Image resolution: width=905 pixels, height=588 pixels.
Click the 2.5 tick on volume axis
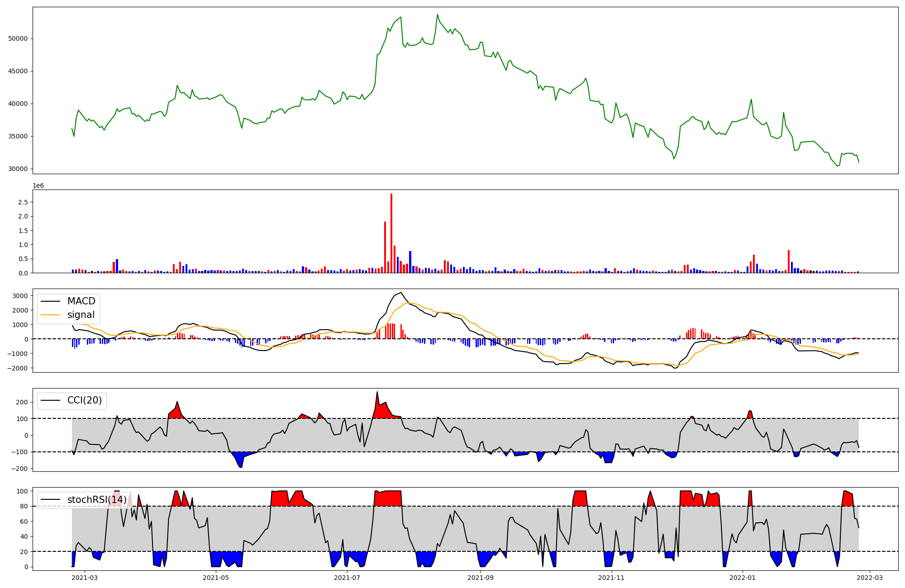23,202
